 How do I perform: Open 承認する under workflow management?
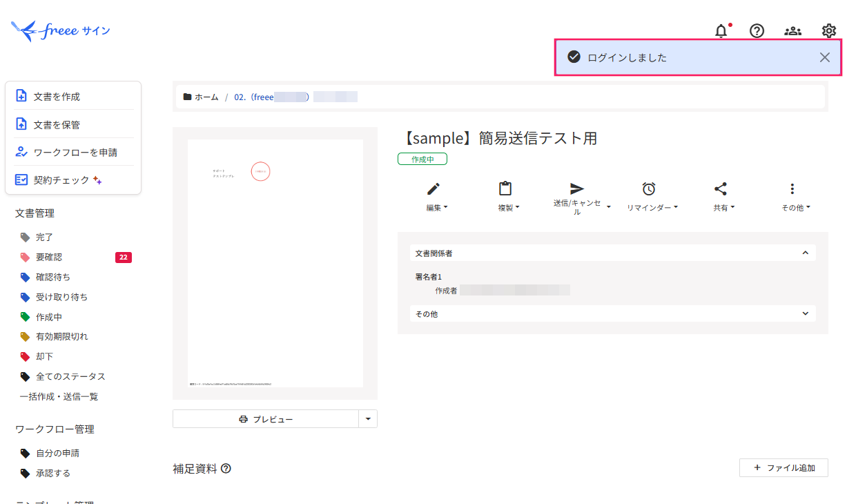52,474
